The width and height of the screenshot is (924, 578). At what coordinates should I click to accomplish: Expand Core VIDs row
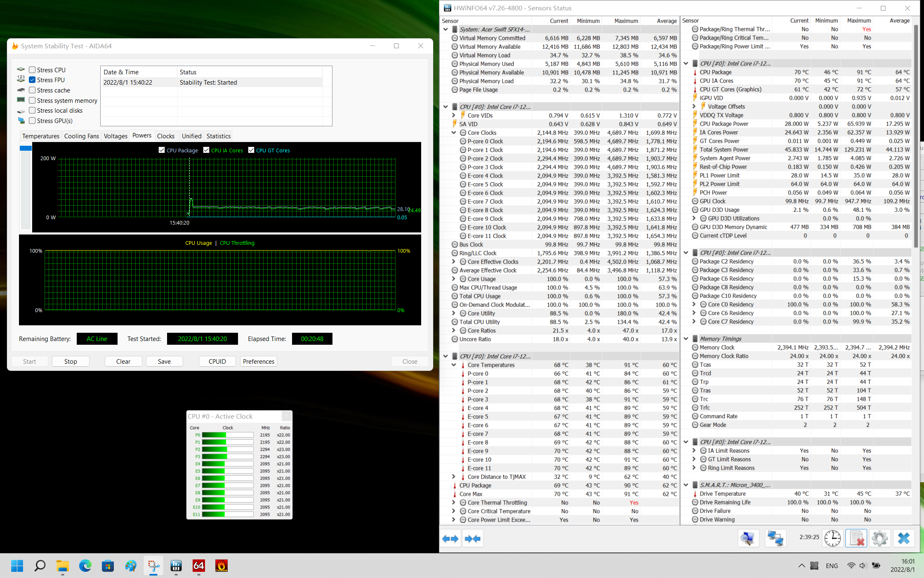tap(454, 116)
